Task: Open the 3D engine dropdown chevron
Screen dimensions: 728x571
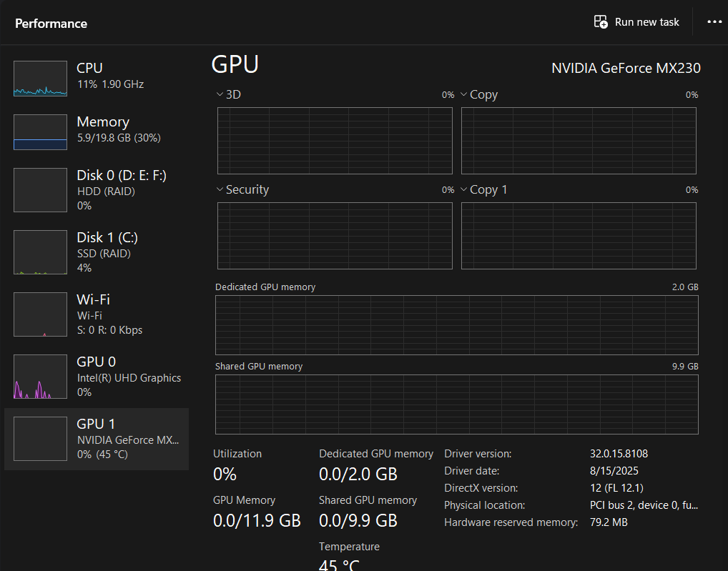Action: pos(220,94)
